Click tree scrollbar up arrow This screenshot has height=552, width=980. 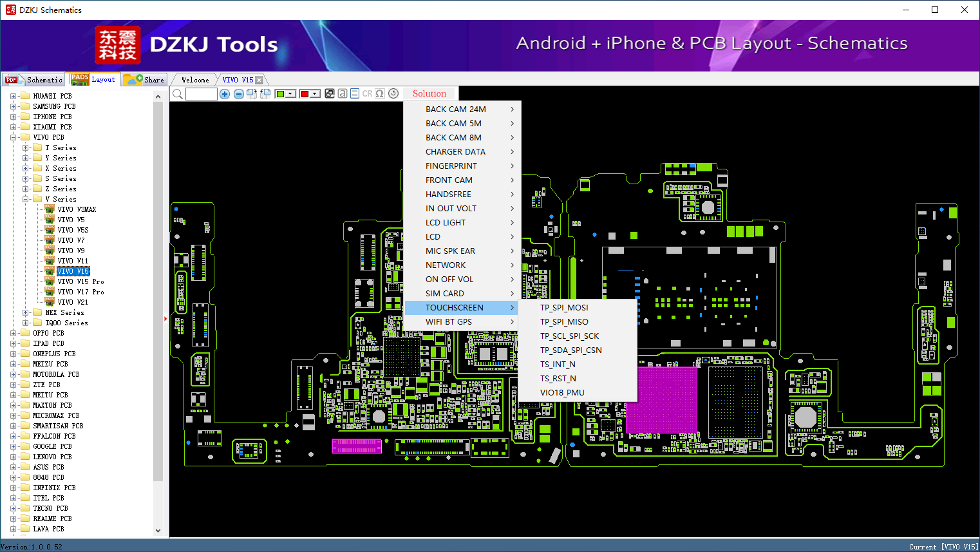tap(158, 97)
